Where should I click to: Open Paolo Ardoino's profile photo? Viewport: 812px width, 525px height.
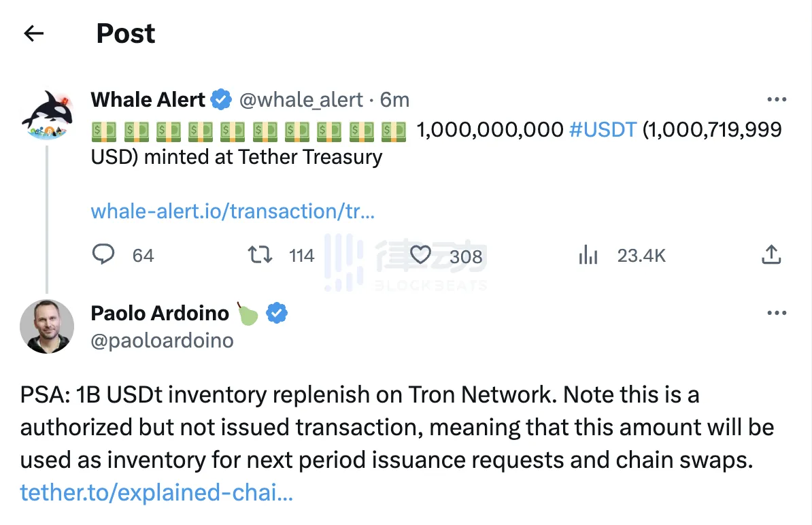[x=47, y=326]
